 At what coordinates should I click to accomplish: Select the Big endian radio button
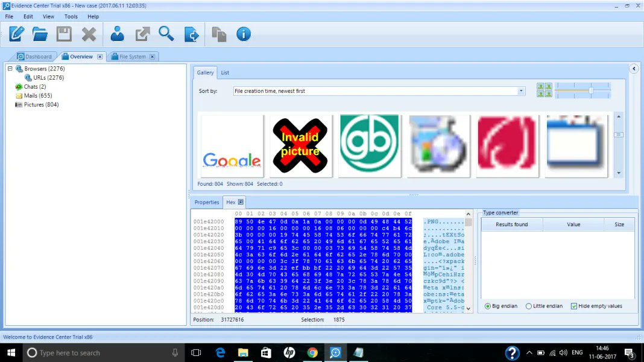[487, 306]
